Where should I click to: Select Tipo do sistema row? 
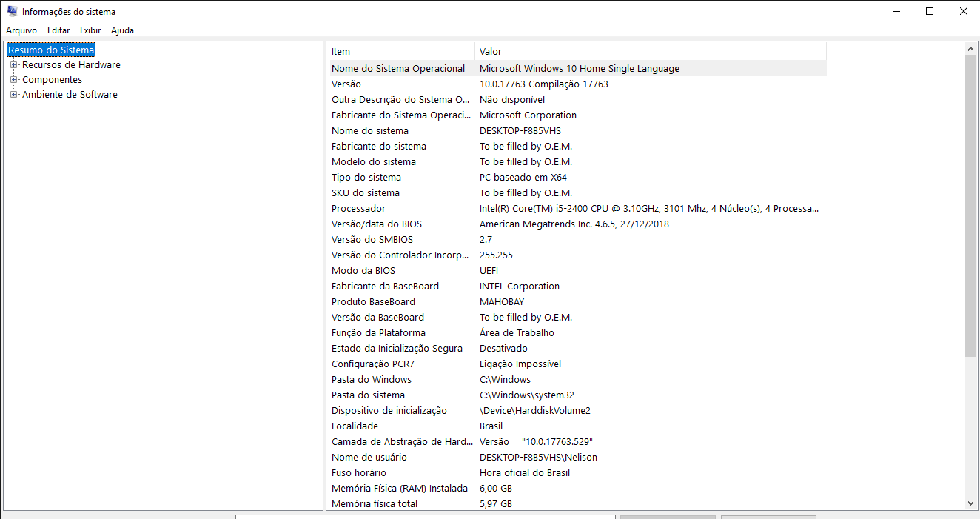click(x=577, y=177)
